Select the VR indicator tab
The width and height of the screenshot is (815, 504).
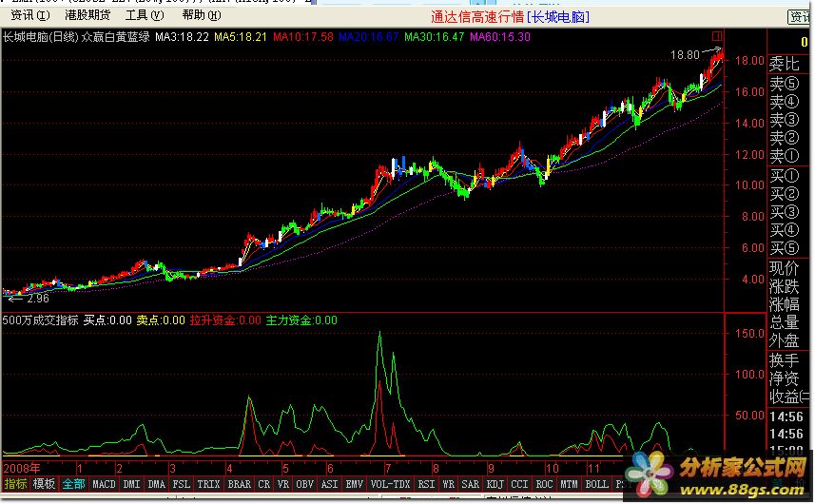tap(283, 484)
